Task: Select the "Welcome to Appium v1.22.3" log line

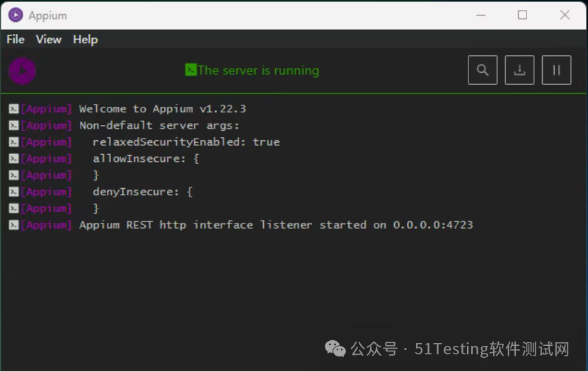Action: click(162, 109)
